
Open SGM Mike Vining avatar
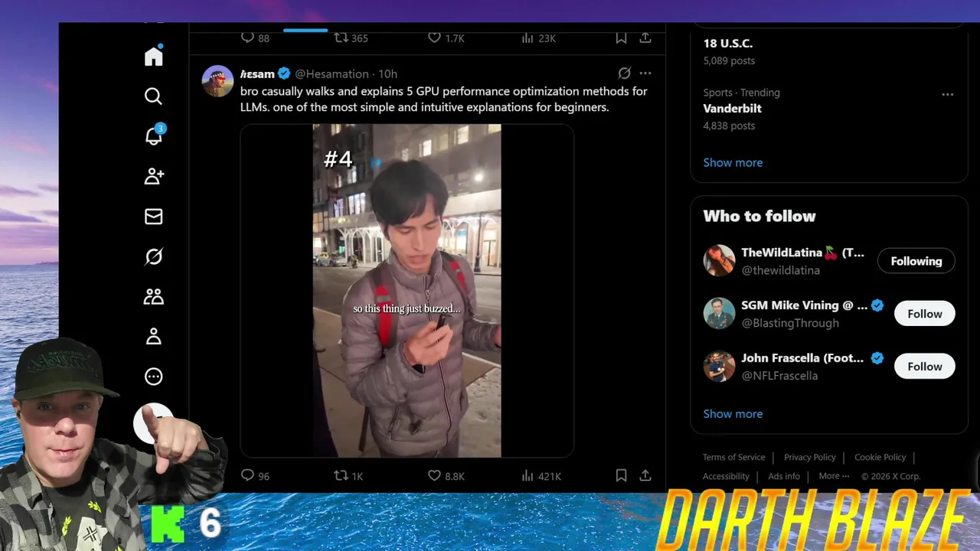[719, 313]
